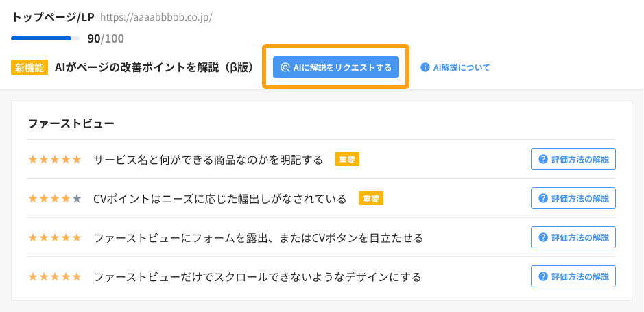The width and height of the screenshot is (644, 312).
Task: Click the 新機能 badge
Action: 29,68
